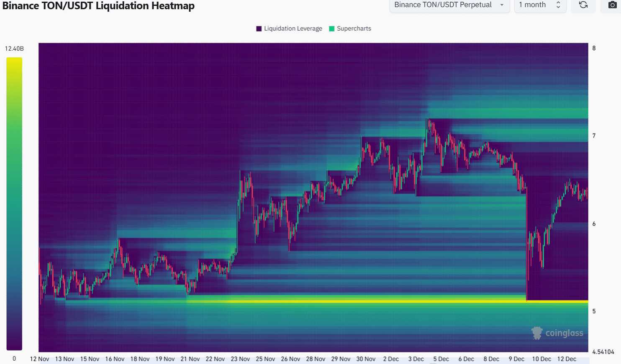Click the refresh icon button
Image resolution: width=621 pixels, height=364 pixels.
(x=583, y=5)
